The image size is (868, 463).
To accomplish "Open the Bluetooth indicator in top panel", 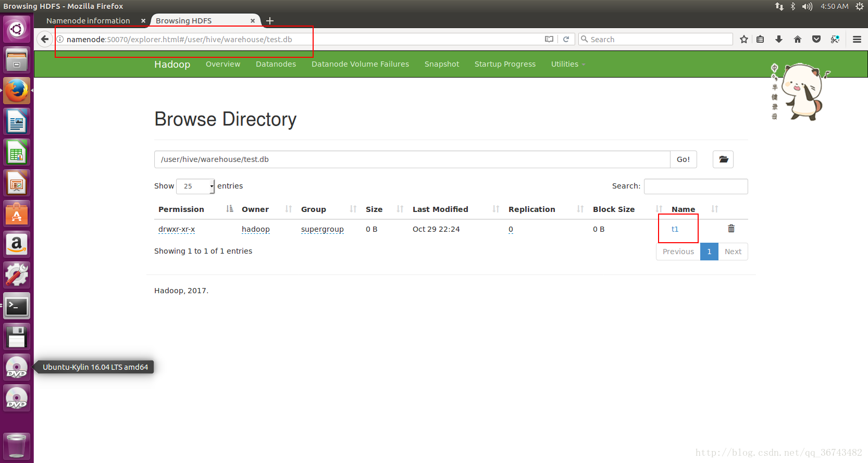I will [x=793, y=6].
